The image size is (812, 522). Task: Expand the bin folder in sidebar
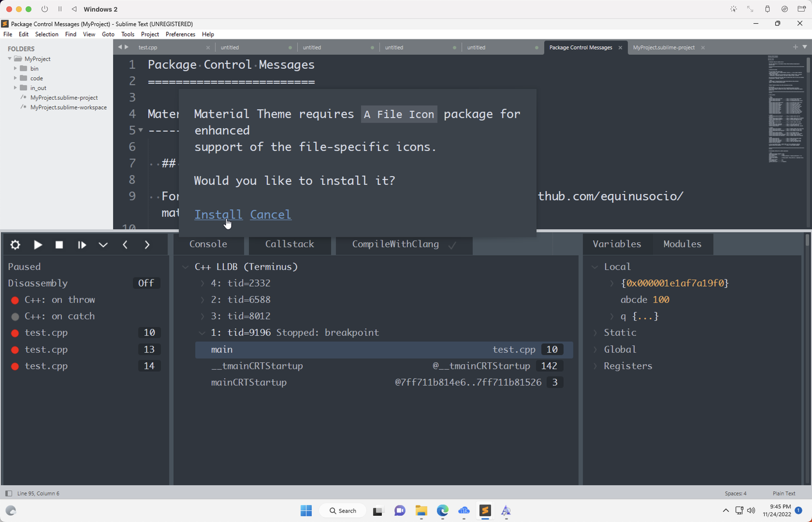tap(15, 68)
